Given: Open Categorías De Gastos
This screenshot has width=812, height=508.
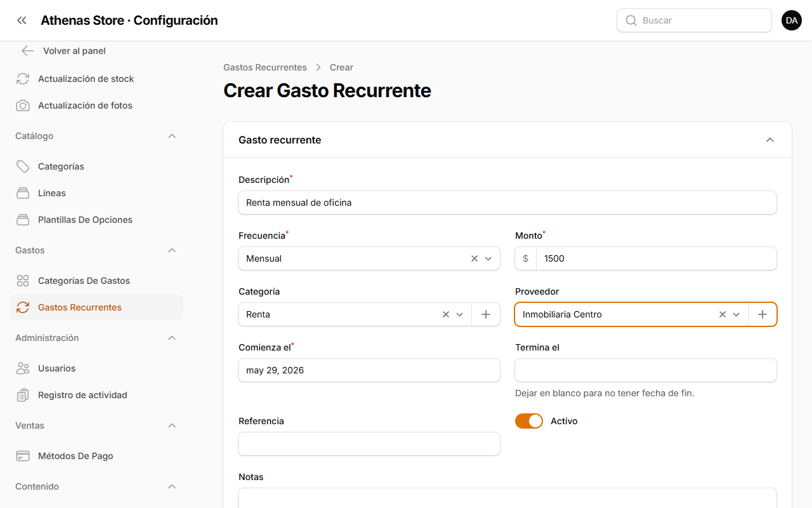Looking at the screenshot, I should (96, 281).
